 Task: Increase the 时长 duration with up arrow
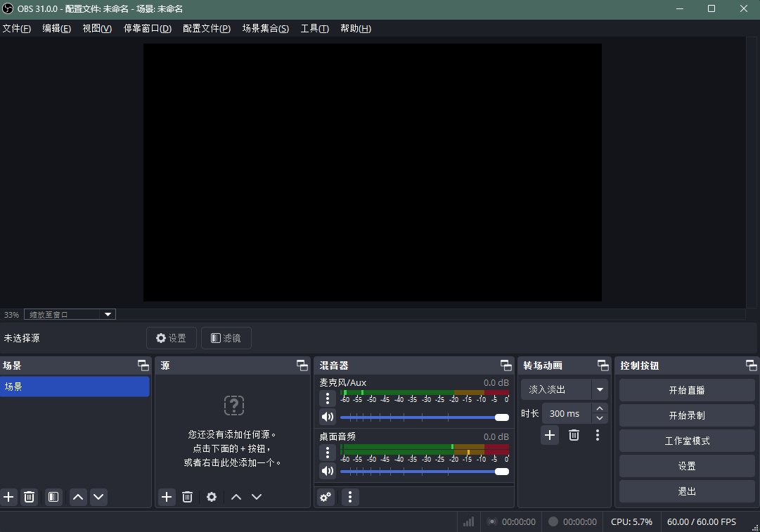coord(600,408)
